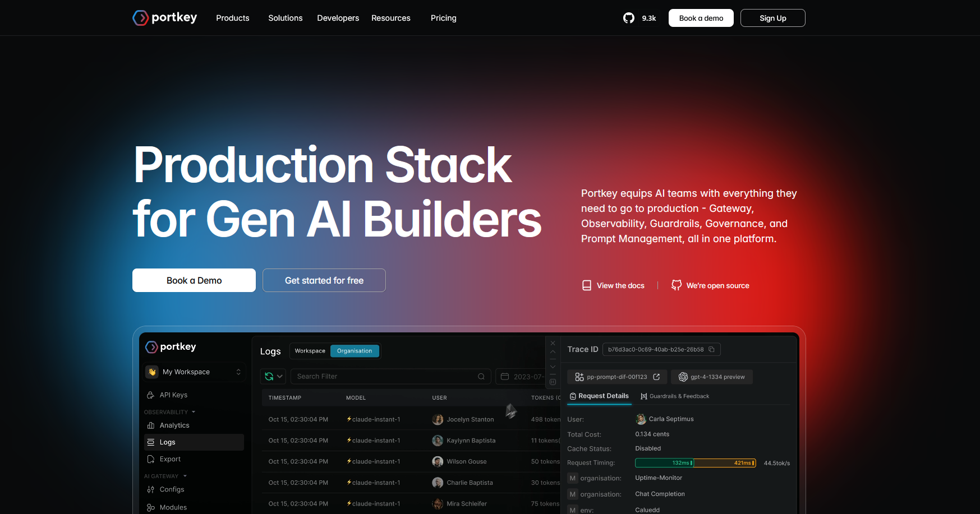Click the API Keys icon in the sidebar
Viewport: 980px width, 514px height.
click(x=150, y=395)
